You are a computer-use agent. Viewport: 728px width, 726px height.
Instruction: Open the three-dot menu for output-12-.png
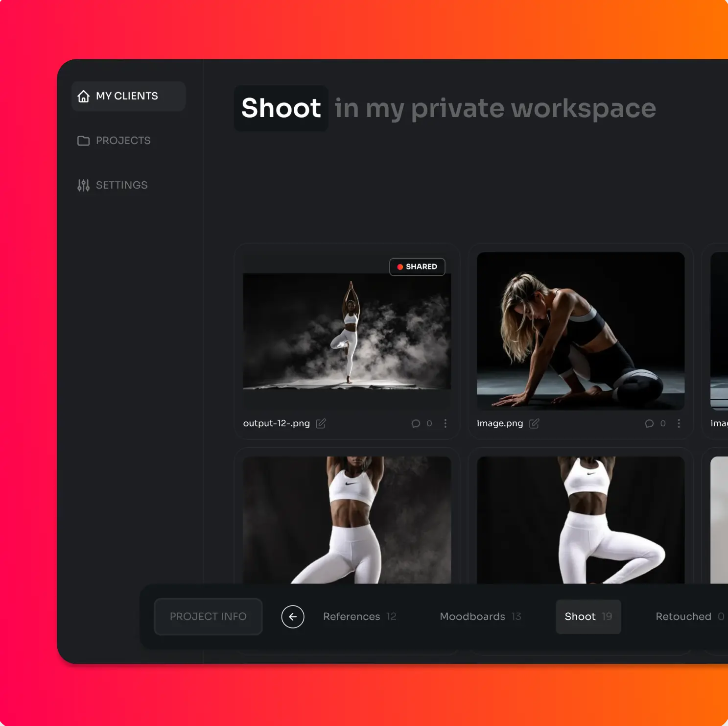click(445, 423)
